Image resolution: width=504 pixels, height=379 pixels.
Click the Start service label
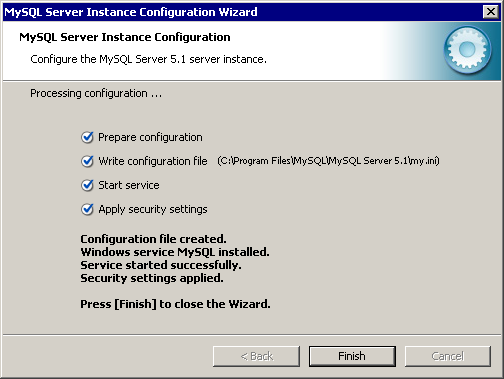pos(129,185)
